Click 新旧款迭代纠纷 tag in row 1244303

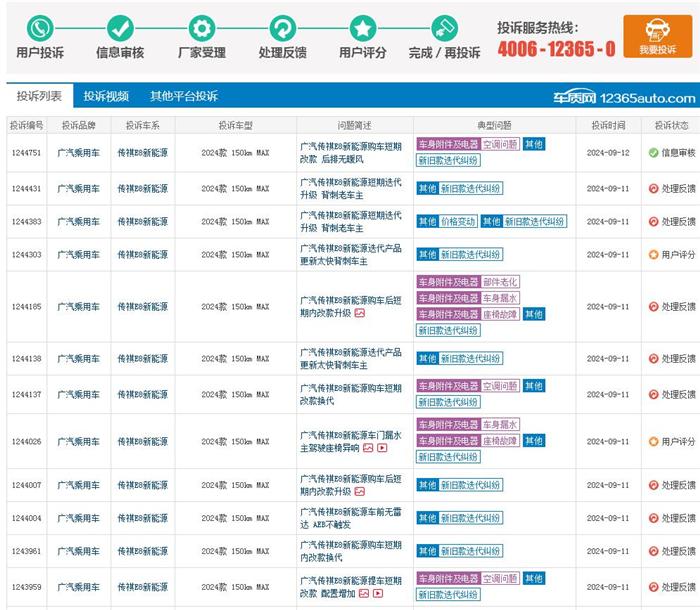(471, 255)
